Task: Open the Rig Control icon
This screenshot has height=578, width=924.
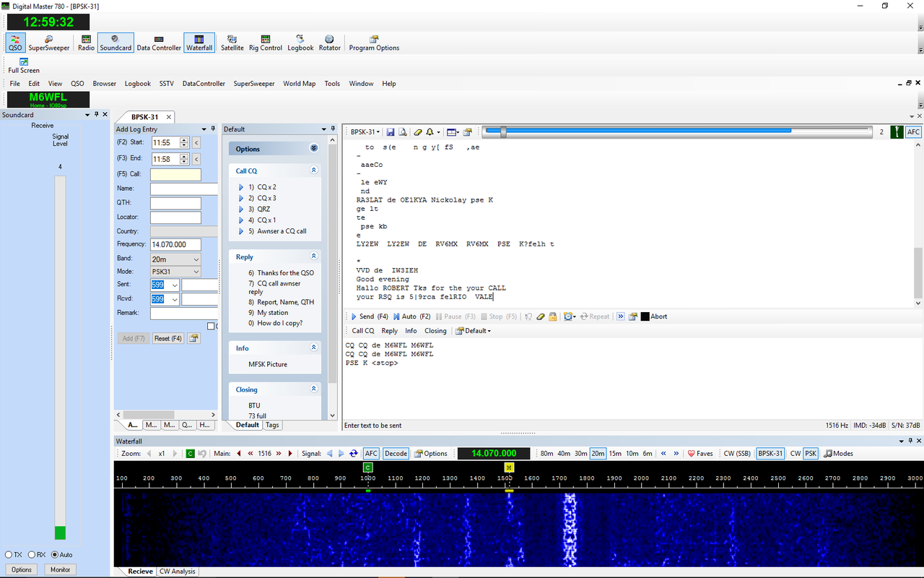Action: 266,43
